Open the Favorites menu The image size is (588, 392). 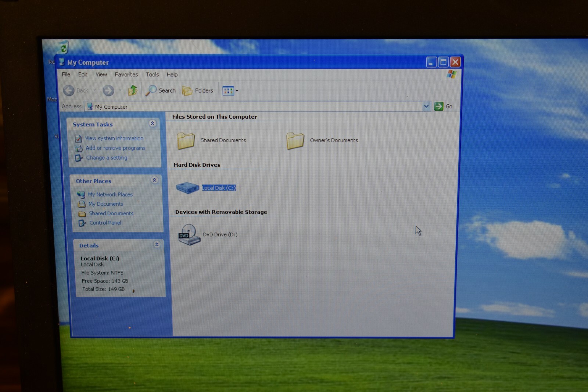[126, 74]
